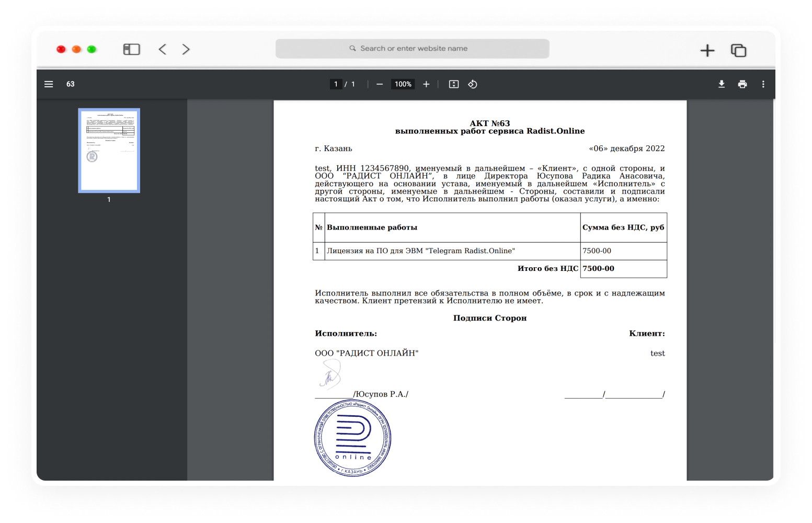This screenshot has width=812, height=523.
Task: Download the PDF file
Action: click(x=722, y=84)
